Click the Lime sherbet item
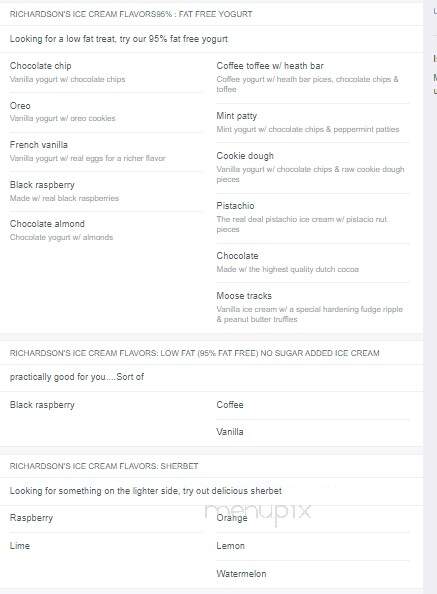The image size is (437, 594). (x=20, y=546)
